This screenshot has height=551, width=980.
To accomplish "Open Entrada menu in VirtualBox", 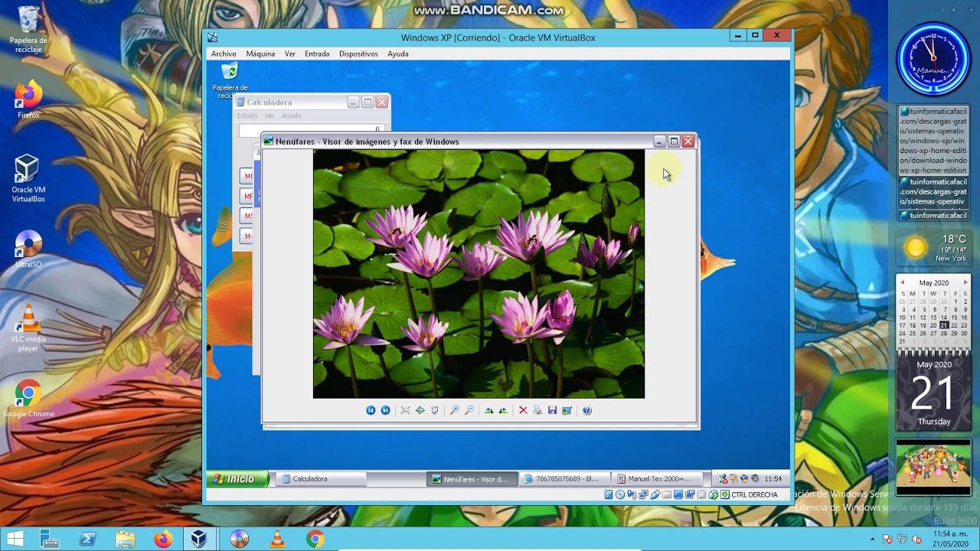I will (317, 54).
